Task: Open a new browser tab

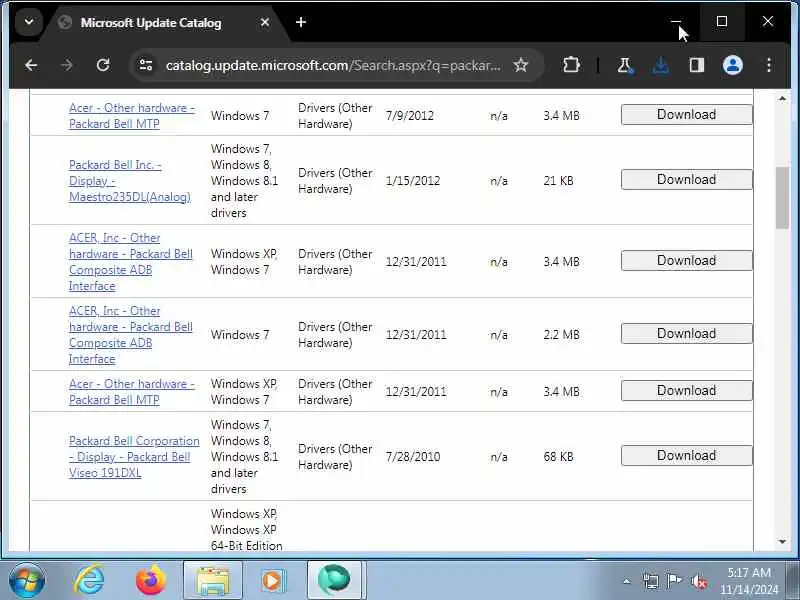Action: [301, 22]
